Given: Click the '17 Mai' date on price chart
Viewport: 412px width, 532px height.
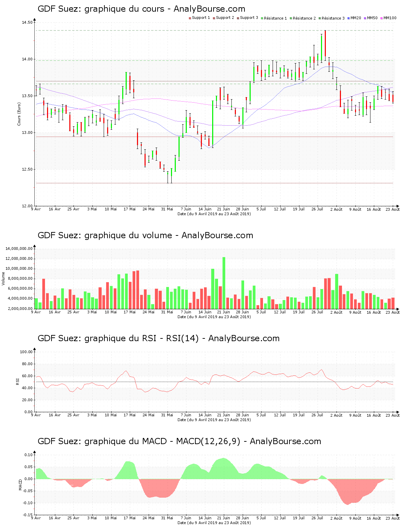Looking at the screenshot, I should [129, 209].
